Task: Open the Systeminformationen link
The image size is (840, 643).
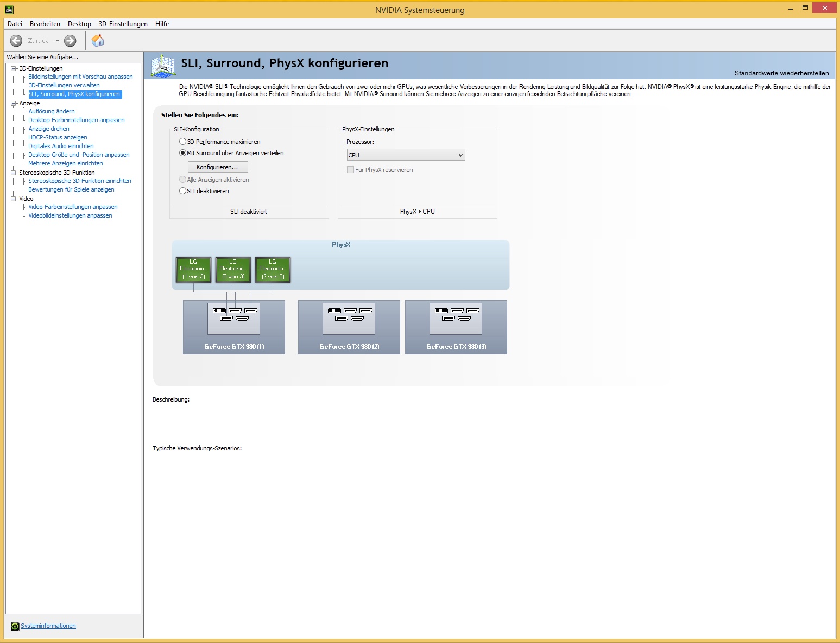Action: 48,626
